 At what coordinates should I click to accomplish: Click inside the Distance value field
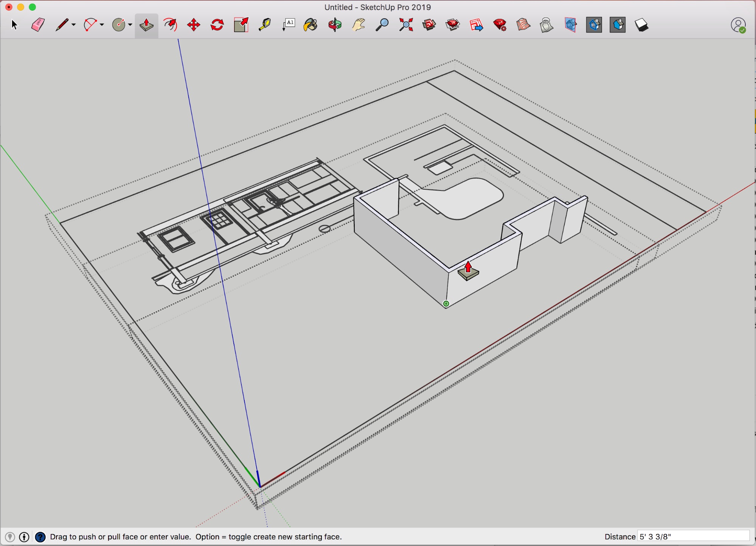[x=694, y=536]
